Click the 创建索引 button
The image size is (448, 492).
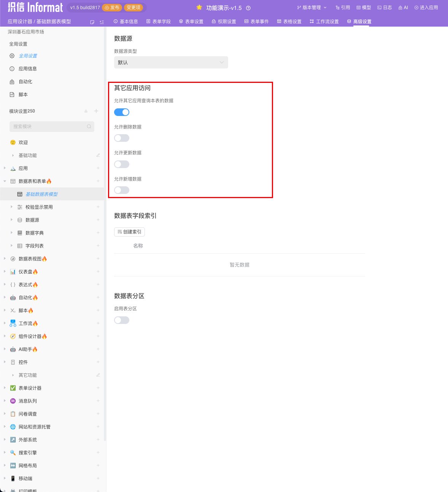[129, 232]
